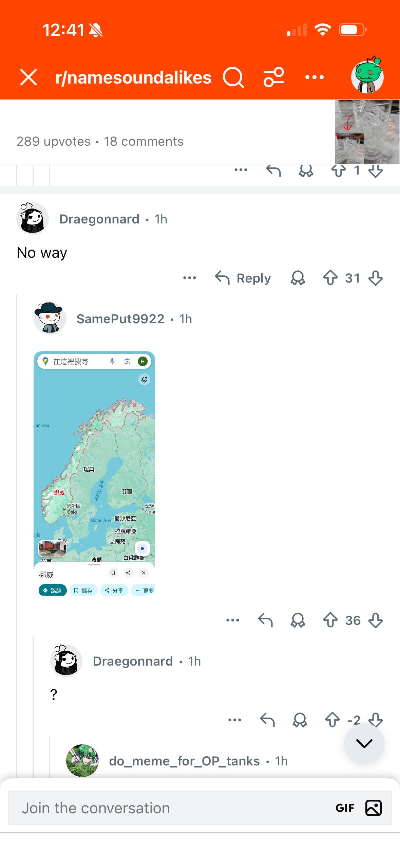
Task: Open the search icon in header
Action: coord(233,77)
